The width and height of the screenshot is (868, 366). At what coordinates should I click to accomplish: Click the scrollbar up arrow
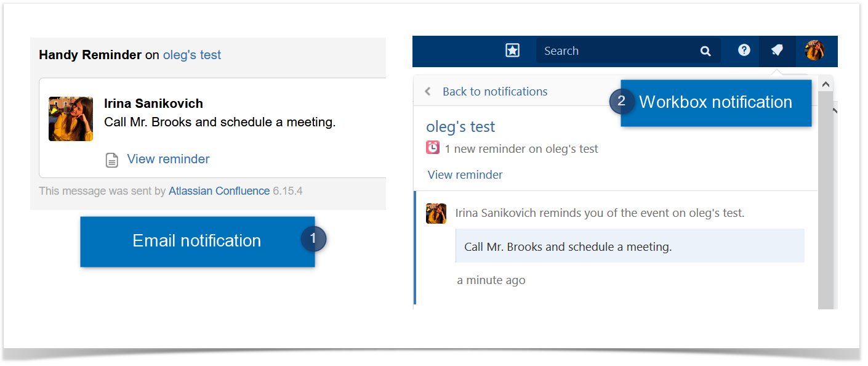point(826,83)
